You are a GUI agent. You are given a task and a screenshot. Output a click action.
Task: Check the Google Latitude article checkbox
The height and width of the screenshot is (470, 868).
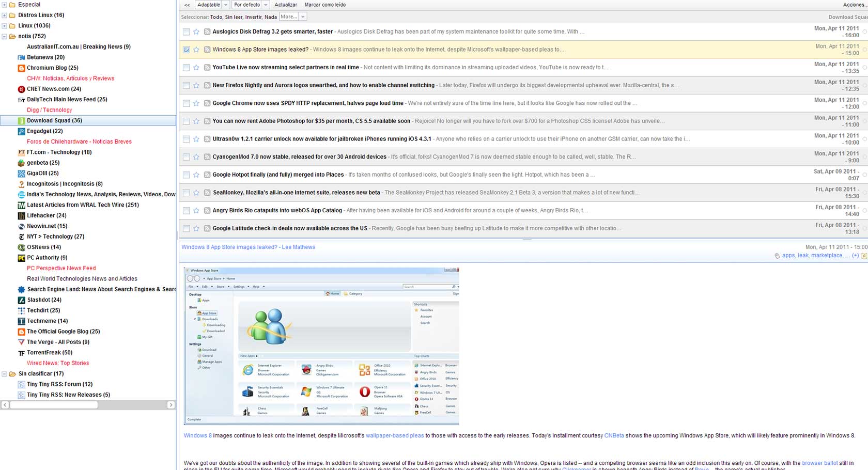coord(186,228)
